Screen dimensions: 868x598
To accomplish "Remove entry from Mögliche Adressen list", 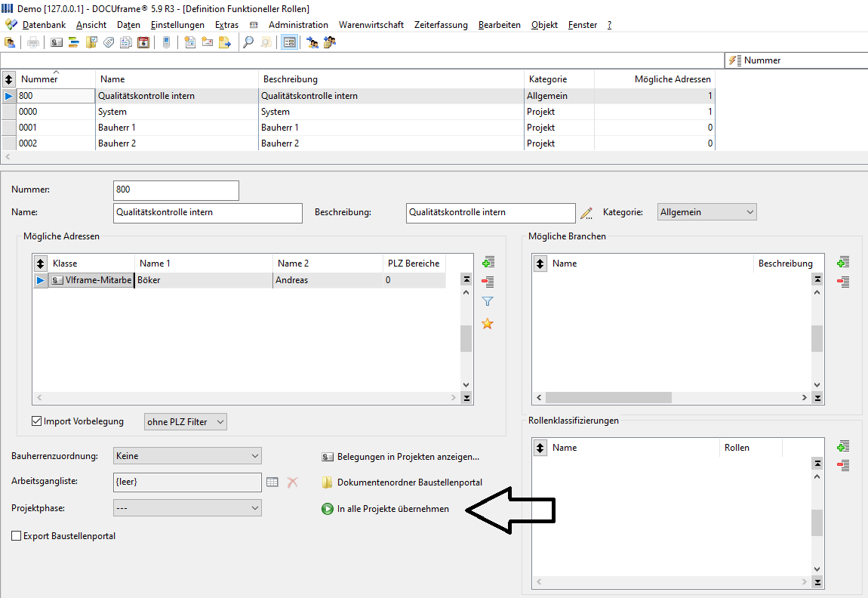I will 488,282.
